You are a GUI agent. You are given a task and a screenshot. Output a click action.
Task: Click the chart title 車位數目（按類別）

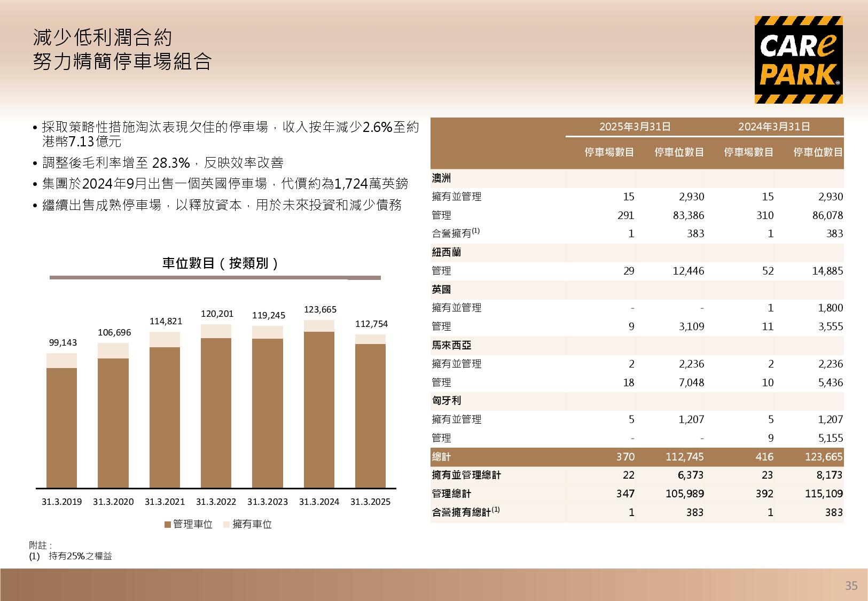[220, 263]
